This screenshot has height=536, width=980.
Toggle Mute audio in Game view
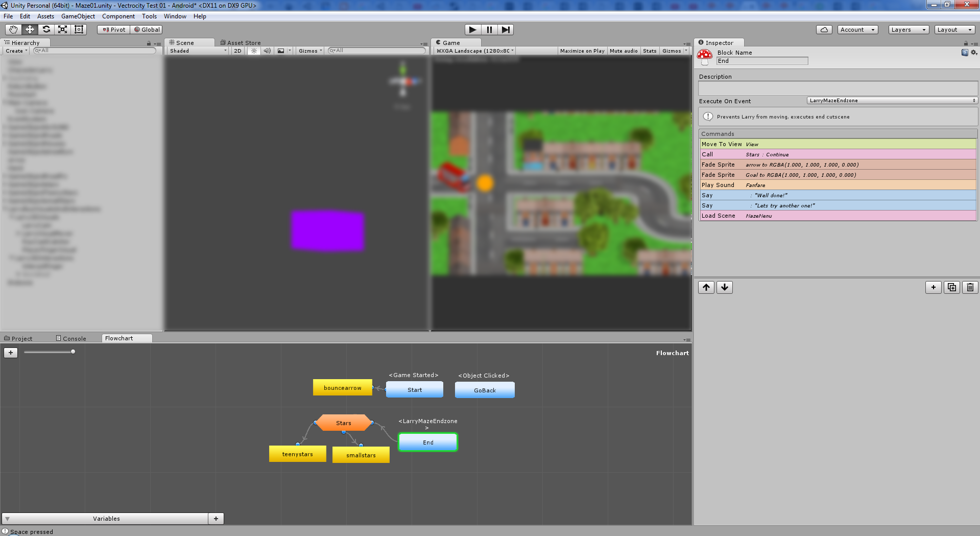click(623, 51)
